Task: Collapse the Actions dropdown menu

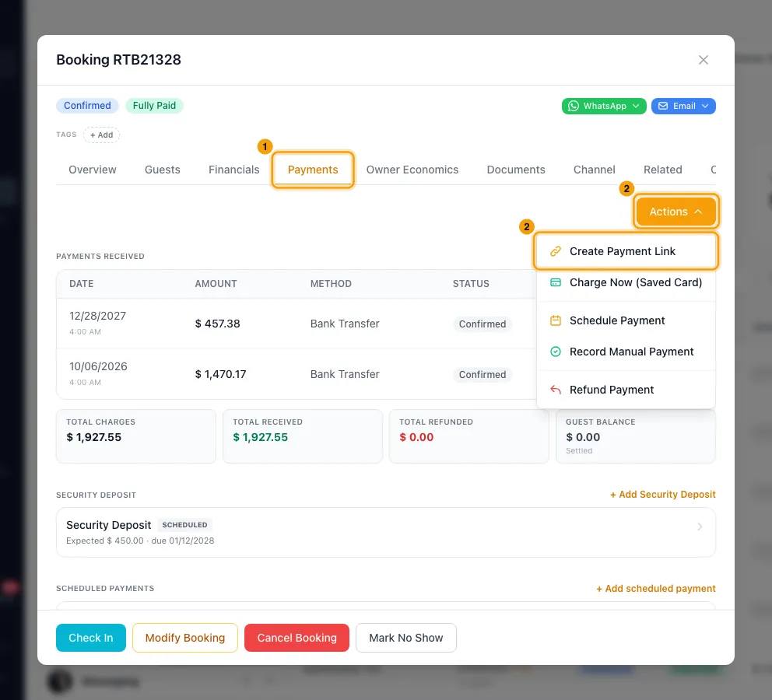Action: [x=675, y=212]
